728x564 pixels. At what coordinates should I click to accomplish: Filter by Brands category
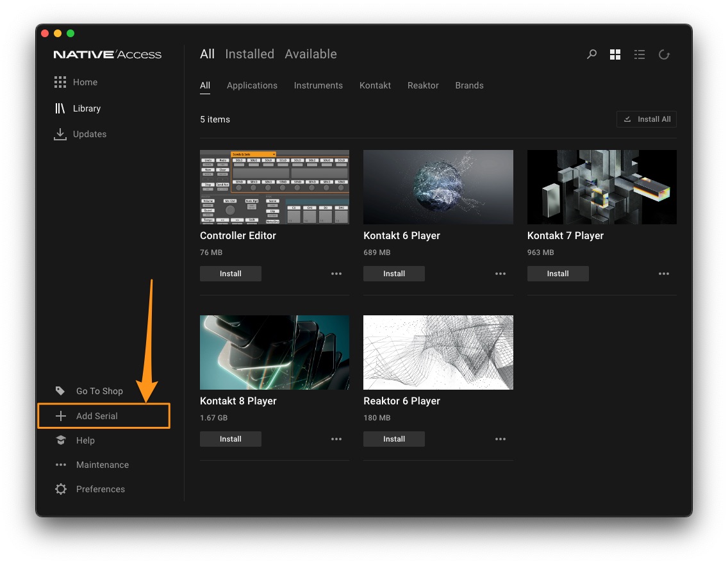tap(469, 85)
